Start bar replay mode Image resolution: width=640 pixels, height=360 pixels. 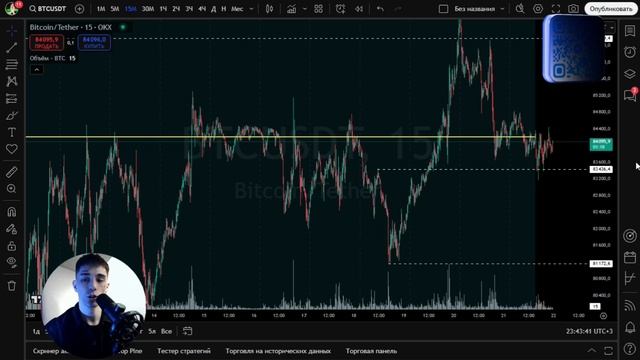click(x=359, y=9)
